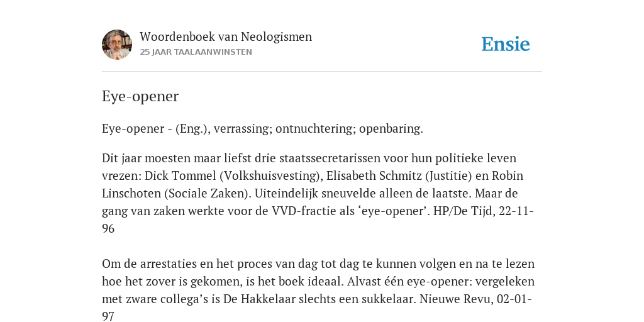Viewport: 644px width, 322px height.
Task: Select the word 'openbaring' in definition
Action: click(391, 128)
